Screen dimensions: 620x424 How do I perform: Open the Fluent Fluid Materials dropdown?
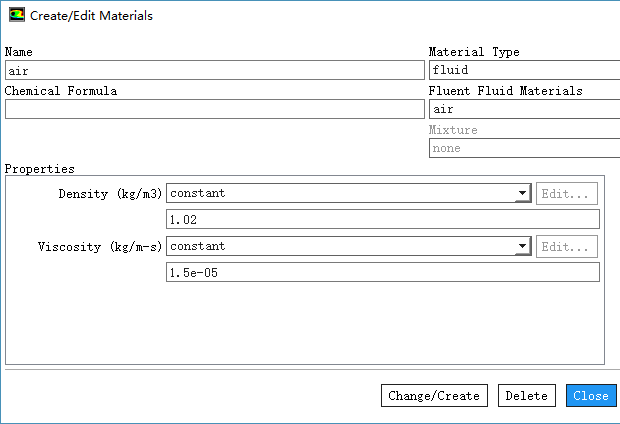coord(524,109)
